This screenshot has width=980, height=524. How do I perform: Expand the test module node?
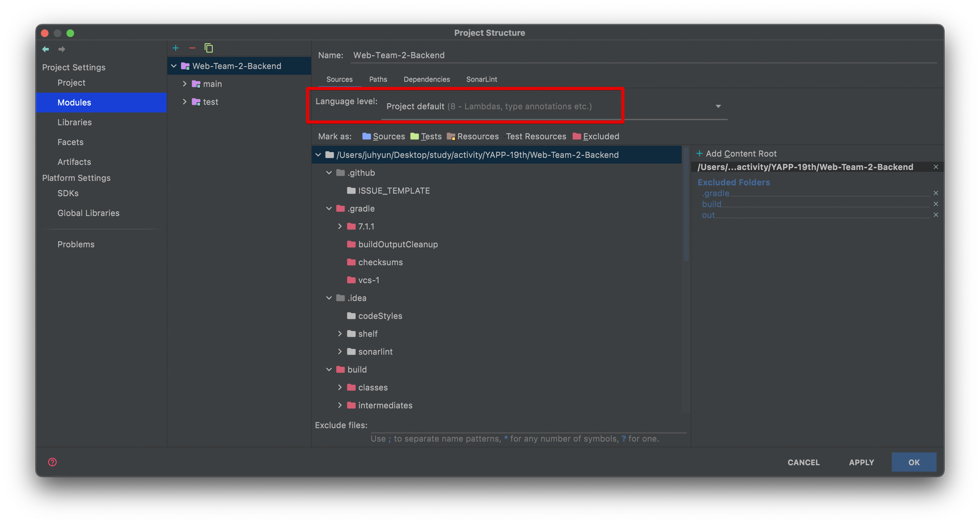point(185,102)
